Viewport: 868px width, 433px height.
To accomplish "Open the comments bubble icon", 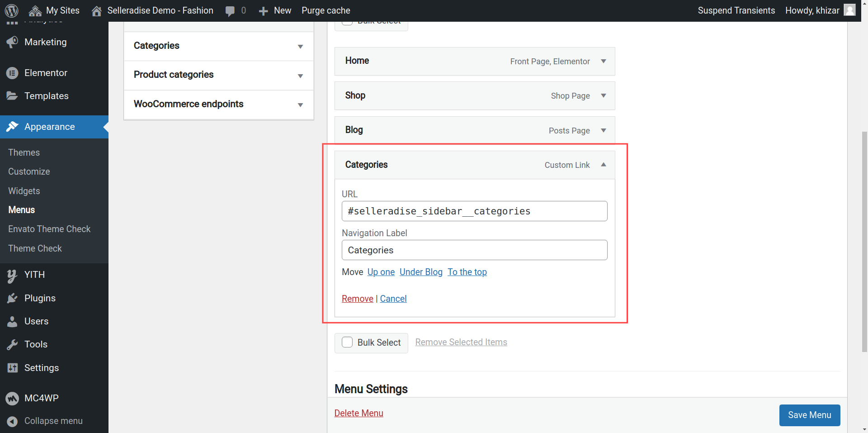I will (230, 11).
